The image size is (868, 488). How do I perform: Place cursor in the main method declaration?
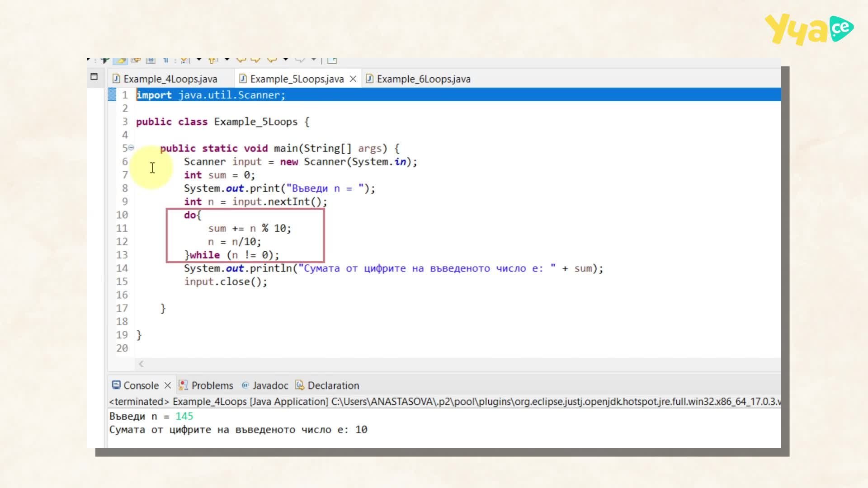280,148
